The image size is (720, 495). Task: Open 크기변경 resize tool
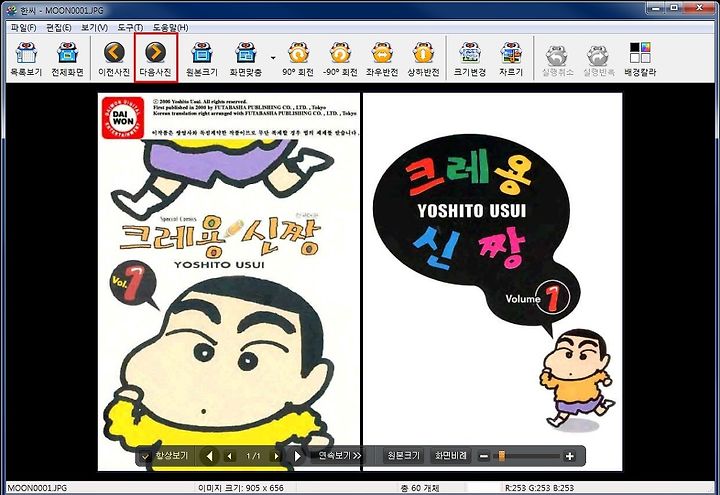point(470,59)
